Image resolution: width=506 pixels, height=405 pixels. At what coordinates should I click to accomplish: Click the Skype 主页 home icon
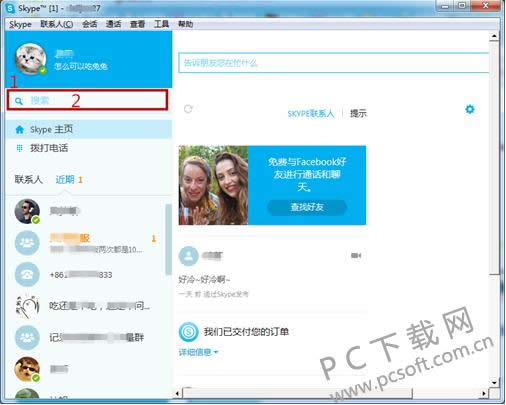point(20,129)
